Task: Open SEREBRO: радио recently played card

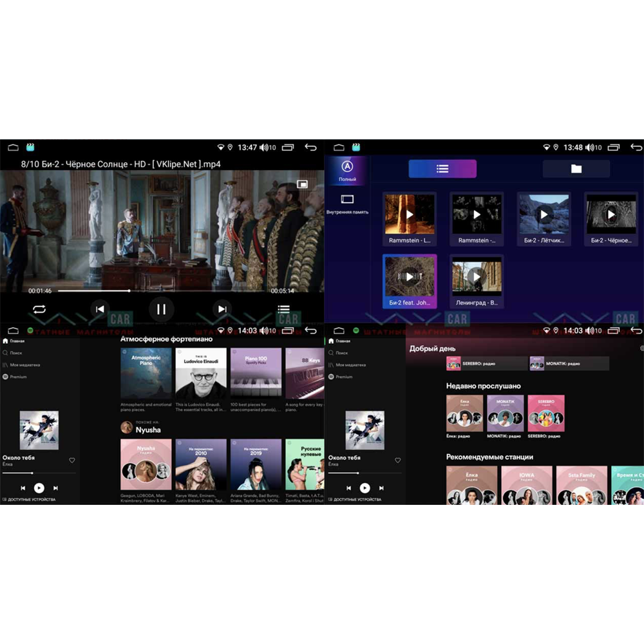Action: pos(546,417)
